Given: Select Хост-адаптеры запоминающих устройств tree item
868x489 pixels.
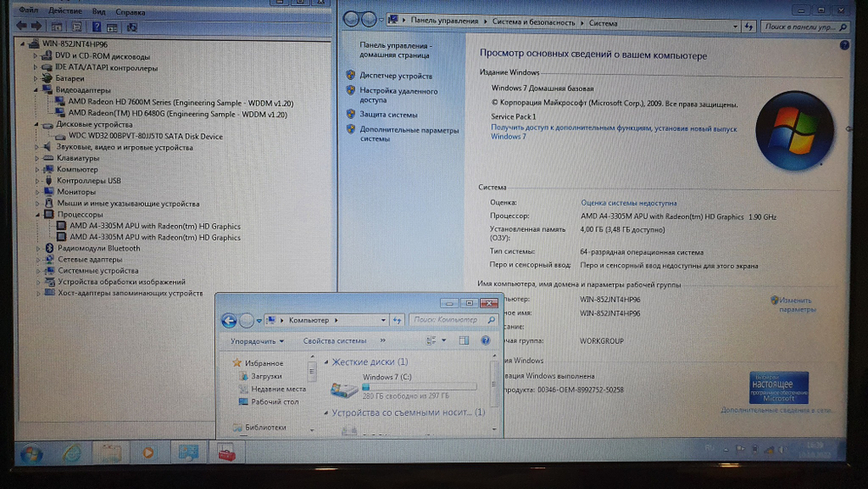Looking at the screenshot, I should (x=130, y=293).
